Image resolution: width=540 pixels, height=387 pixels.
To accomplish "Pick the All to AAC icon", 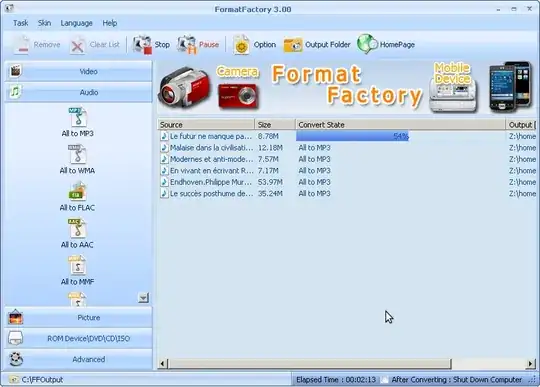I will [x=77, y=228].
